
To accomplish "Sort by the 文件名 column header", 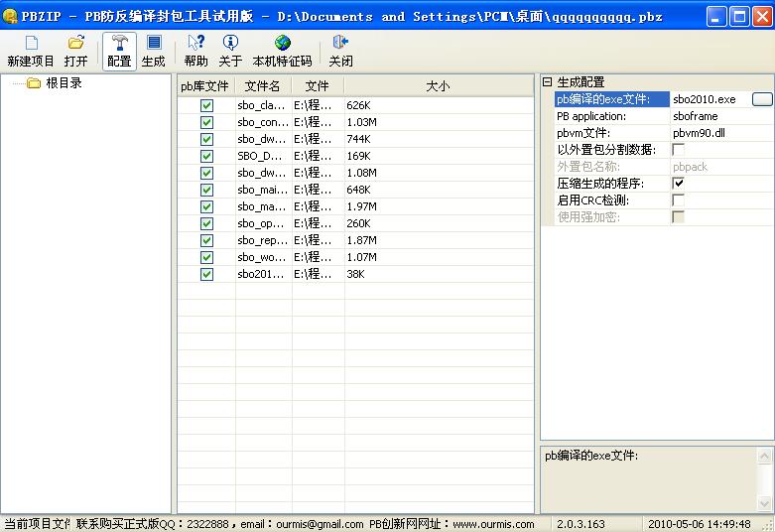I will point(263,86).
